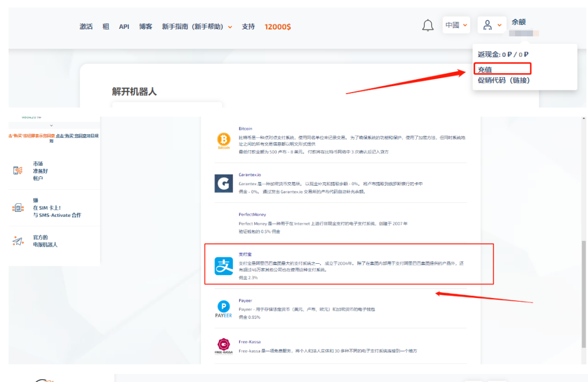Click the Payeer logo icon
This screenshot has height=382, width=588.
[x=223, y=309]
